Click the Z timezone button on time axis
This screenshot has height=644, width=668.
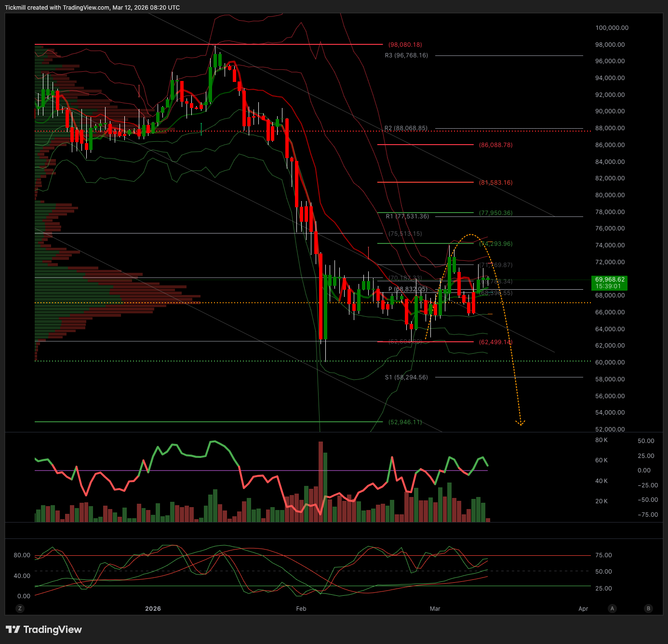point(20,608)
